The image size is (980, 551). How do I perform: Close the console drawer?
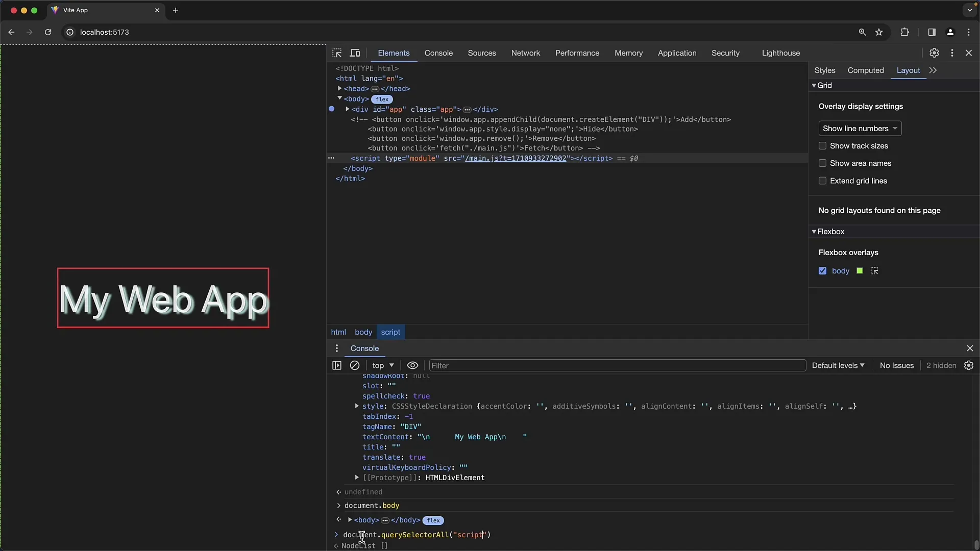point(970,348)
